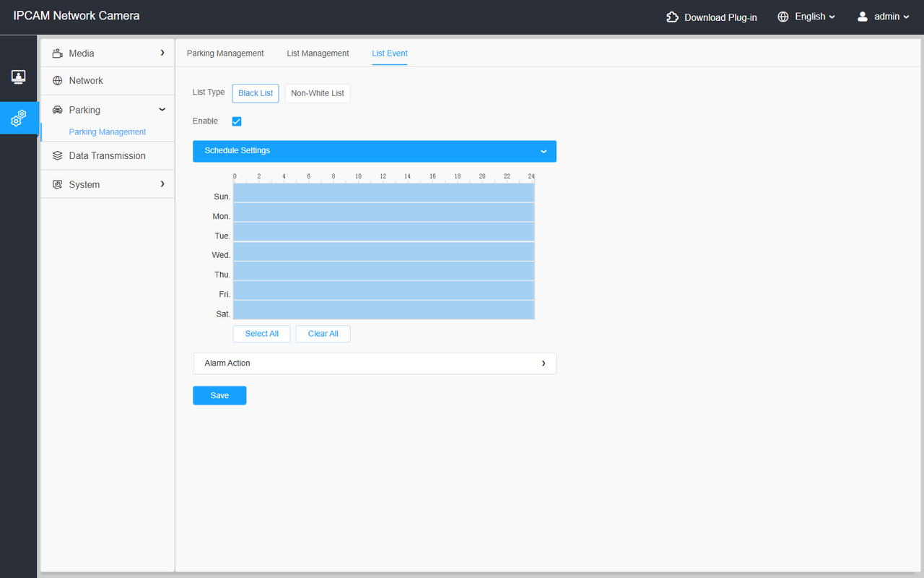Viewport: 924px width, 578px height.
Task: Click the Data Transmission layers icon
Action: (58, 156)
